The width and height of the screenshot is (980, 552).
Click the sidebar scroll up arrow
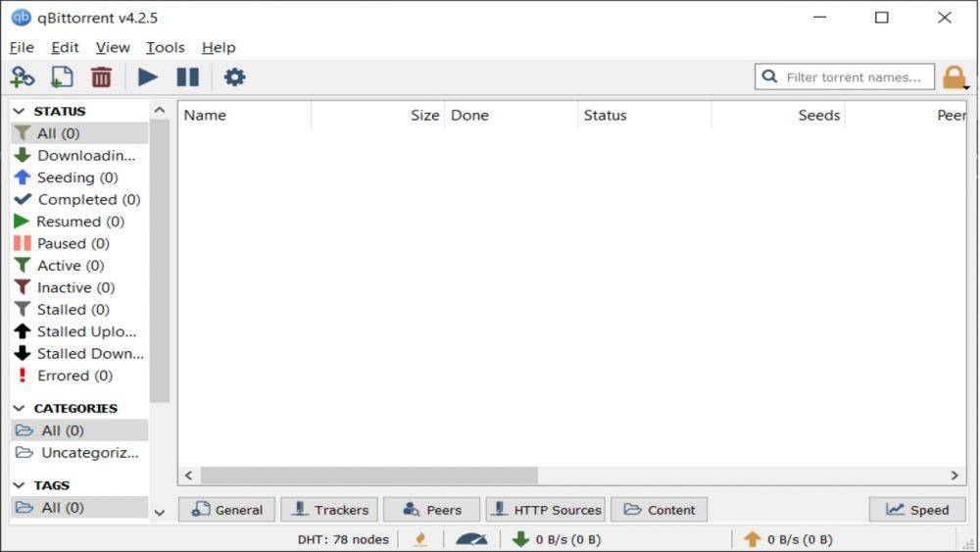point(160,110)
